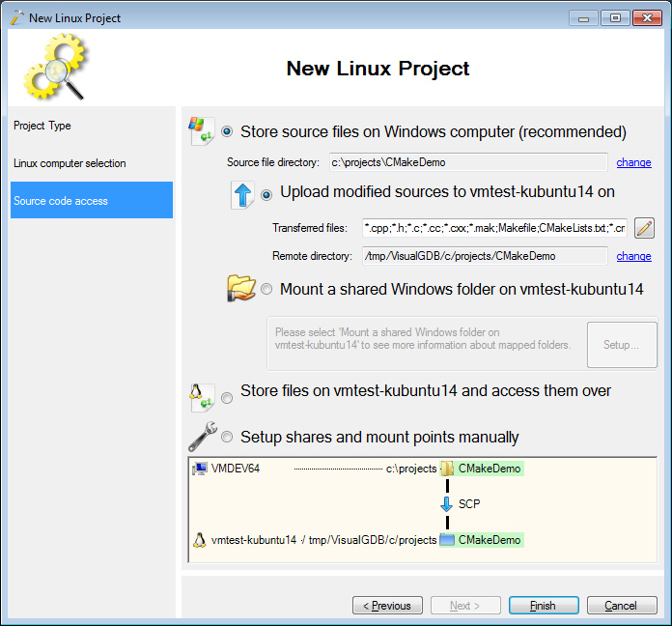Go back with the Previous button
The height and width of the screenshot is (626, 672).
(x=387, y=606)
